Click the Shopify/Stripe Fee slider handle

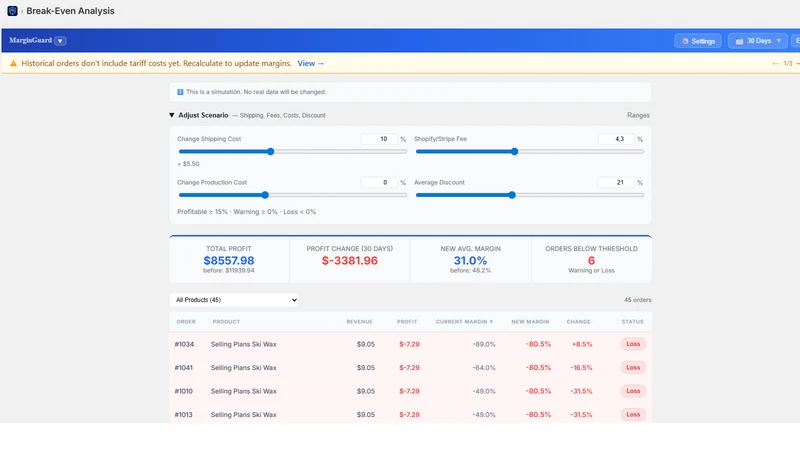514,152
